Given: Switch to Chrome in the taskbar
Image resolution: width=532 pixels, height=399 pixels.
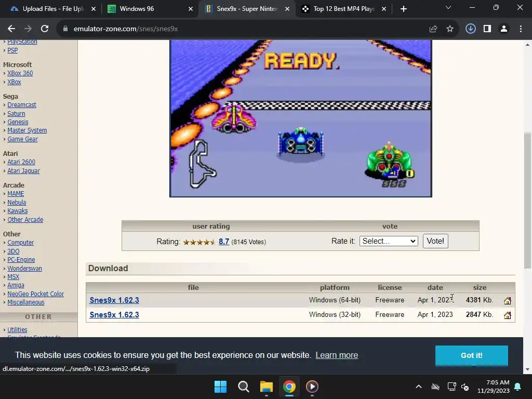Looking at the screenshot, I should pyautogui.click(x=289, y=387).
